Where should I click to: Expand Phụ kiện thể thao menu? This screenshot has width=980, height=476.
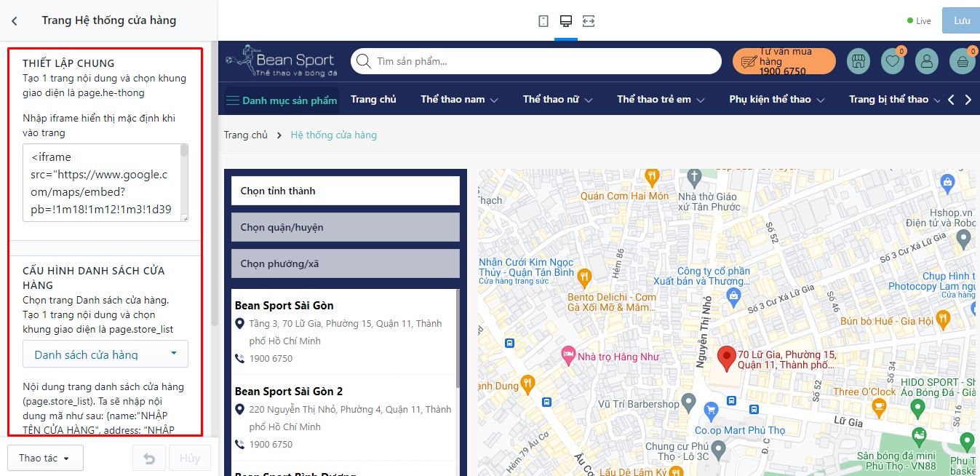pyautogui.click(x=776, y=100)
